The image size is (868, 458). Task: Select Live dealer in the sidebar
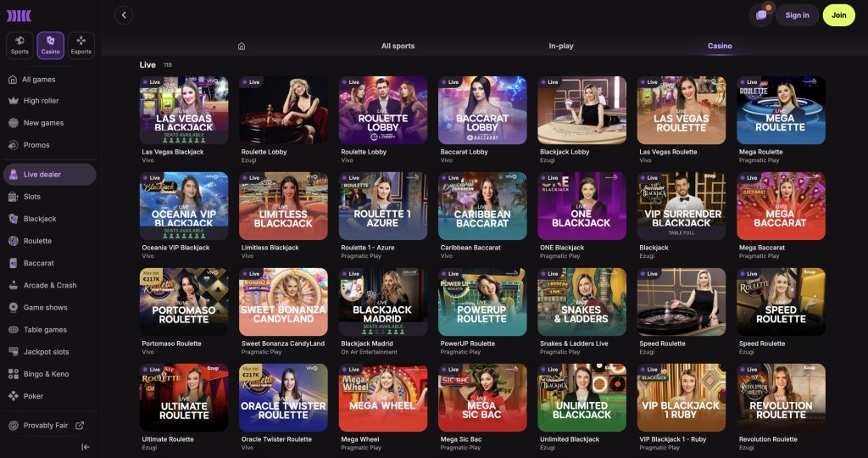49,175
